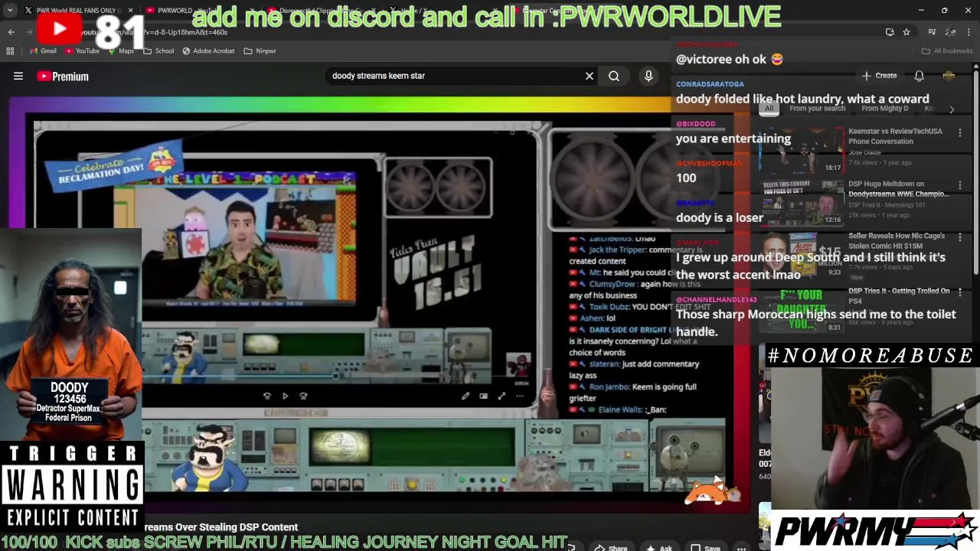Click the pencil edit icon on embedded clip
The width and height of the screenshot is (980, 551).
click(465, 396)
